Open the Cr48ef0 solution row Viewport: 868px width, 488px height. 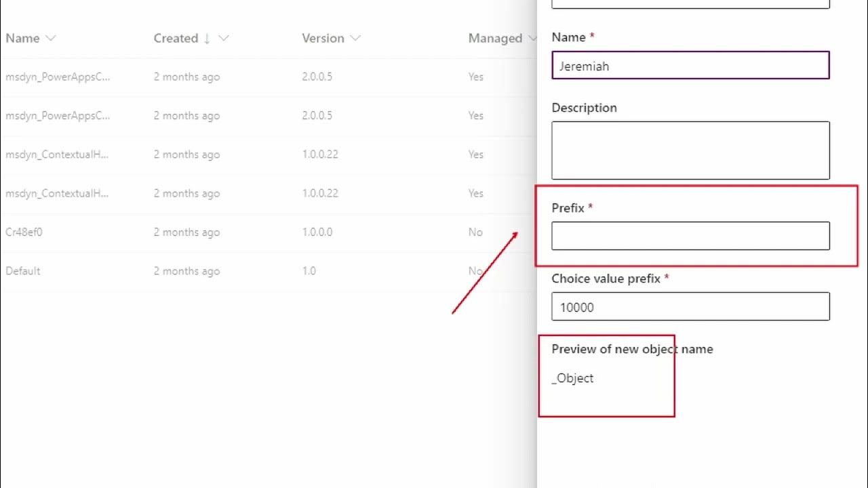point(24,232)
